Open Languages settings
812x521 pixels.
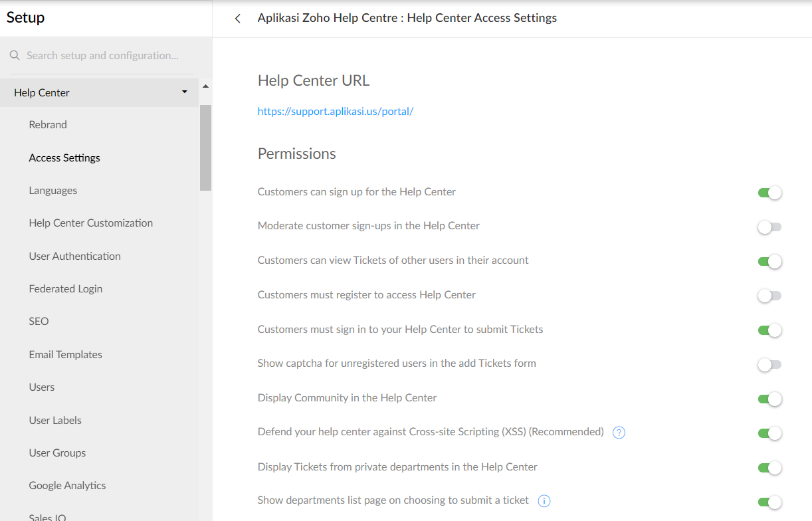pos(53,190)
